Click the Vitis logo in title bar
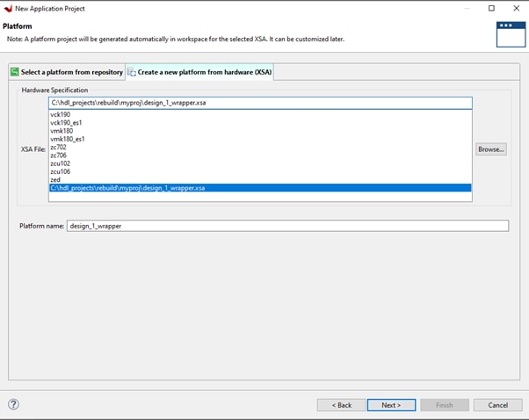529x420 pixels. pyautogui.click(x=9, y=8)
